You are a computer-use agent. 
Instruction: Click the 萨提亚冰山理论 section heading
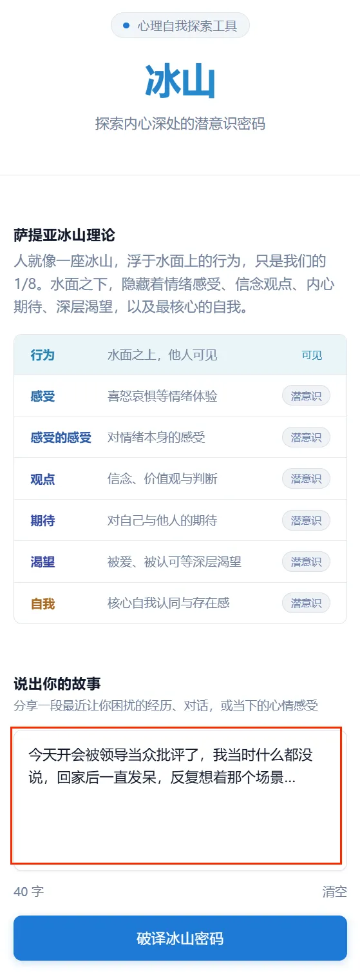pyautogui.click(x=64, y=235)
